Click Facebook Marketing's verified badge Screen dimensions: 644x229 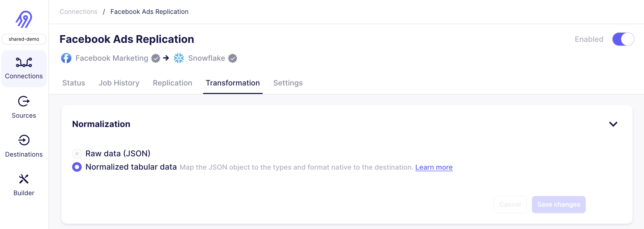click(x=156, y=58)
